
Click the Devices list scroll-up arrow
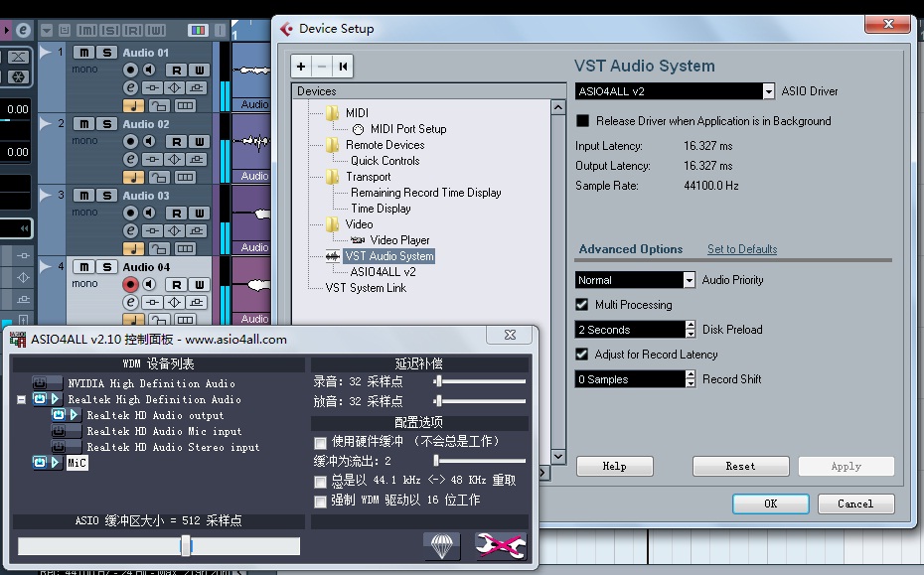558,107
